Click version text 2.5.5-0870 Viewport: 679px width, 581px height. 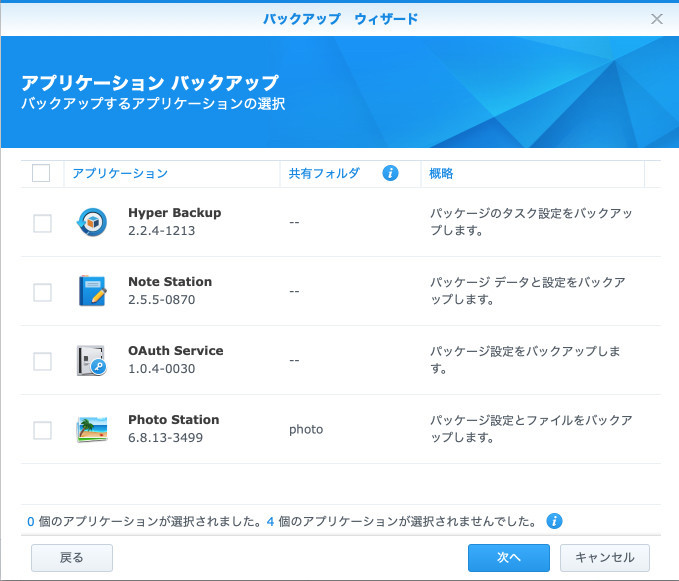coord(162,300)
